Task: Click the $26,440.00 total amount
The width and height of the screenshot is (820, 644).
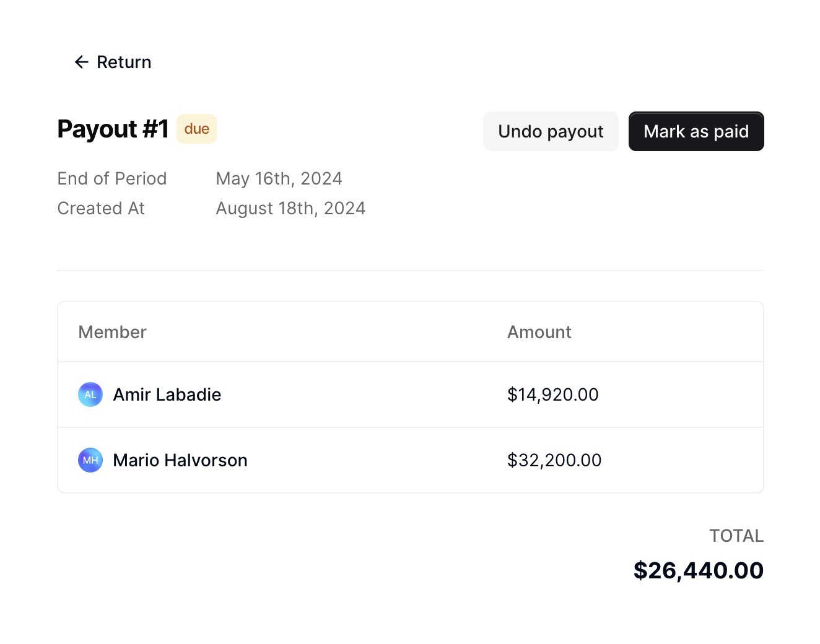Action: [x=698, y=570]
